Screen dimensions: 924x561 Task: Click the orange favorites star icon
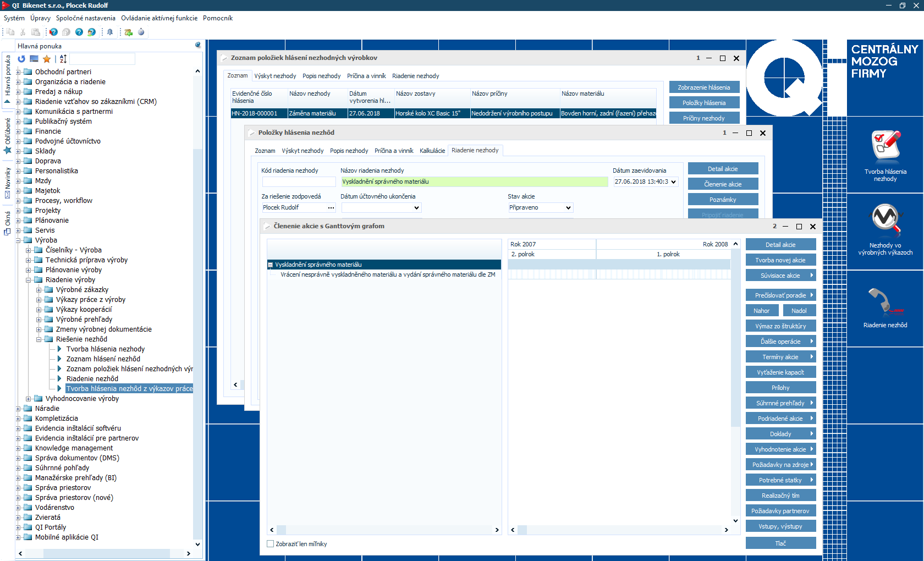(47, 59)
